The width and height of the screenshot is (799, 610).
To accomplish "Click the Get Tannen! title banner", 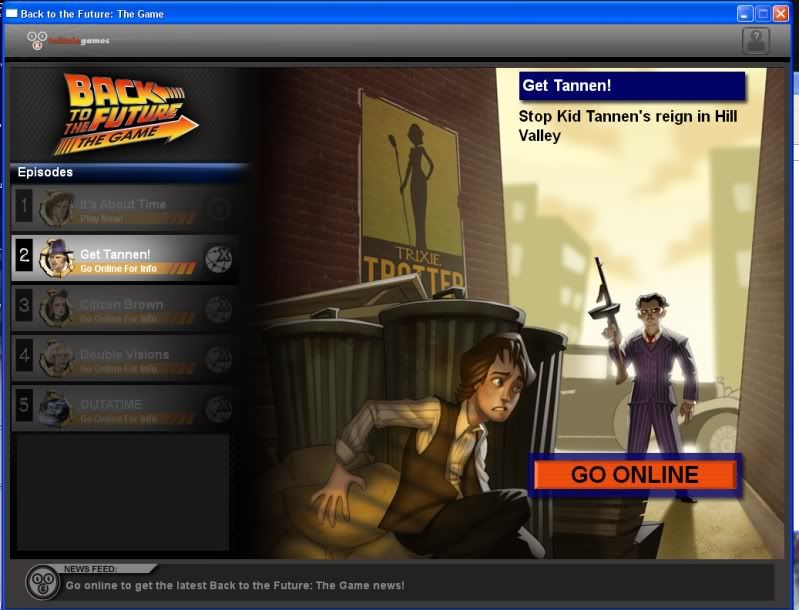I will click(x=632, y=86).
